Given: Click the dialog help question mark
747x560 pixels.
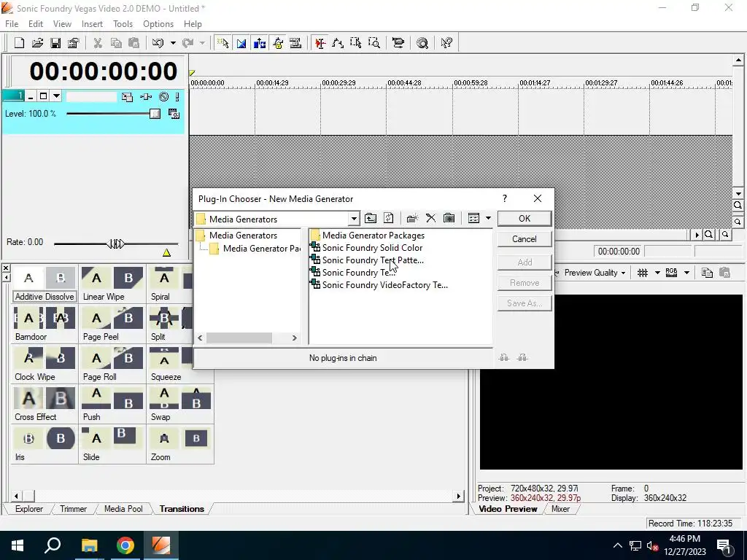Looking at the screenshot, I should point(505,198).
